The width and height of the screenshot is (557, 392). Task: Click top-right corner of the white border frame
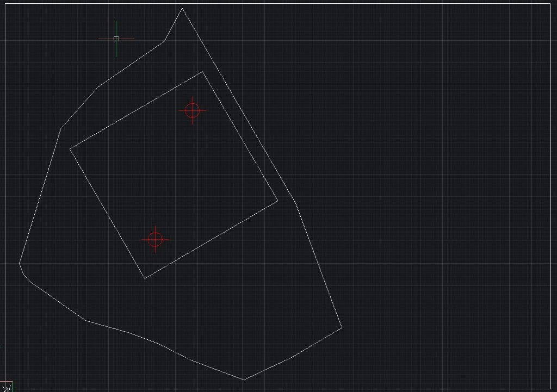[x=550, y=4]
